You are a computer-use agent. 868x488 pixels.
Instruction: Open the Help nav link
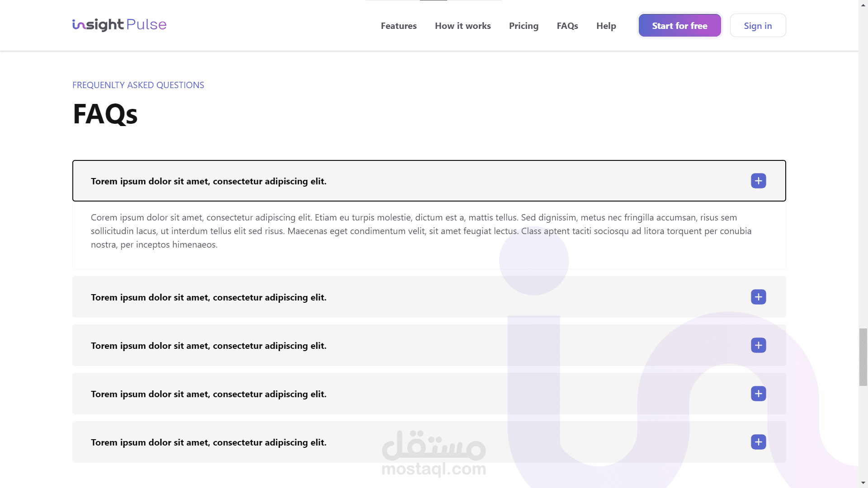click(x=606, y=26)
